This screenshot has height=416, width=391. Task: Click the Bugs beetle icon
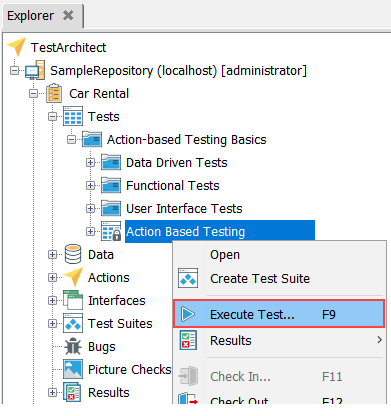coord(73,346)
